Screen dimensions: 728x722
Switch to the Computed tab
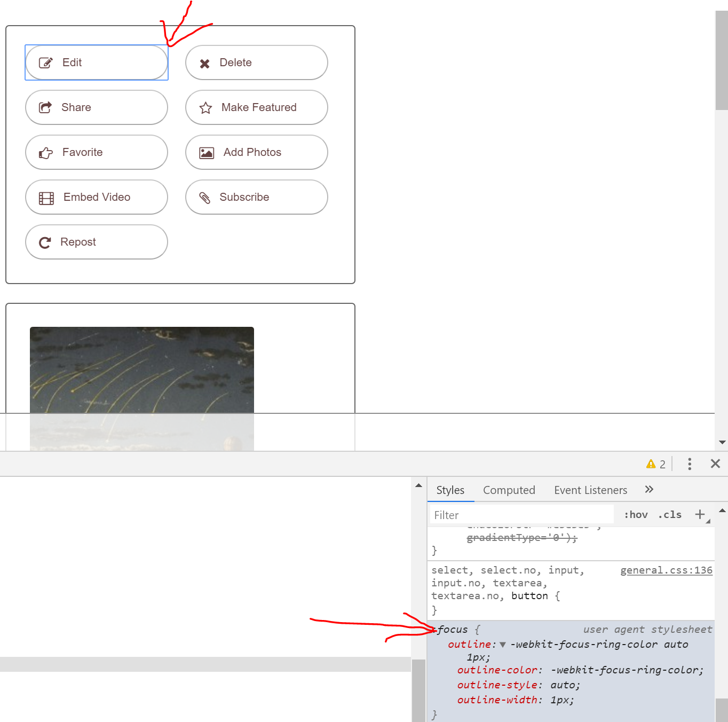click(509, 490)
